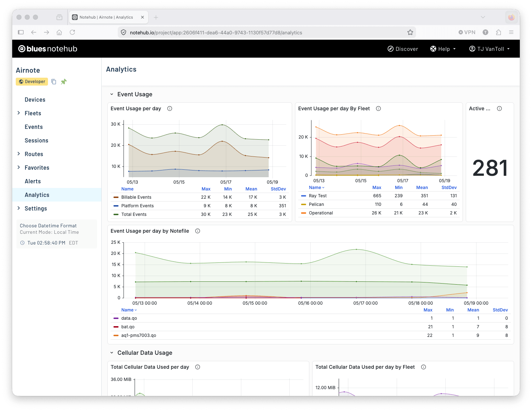The width and height of the screenshot is (532, 411).
Task: Click the VPN indicator in toolbar
Action: [467, 32]
